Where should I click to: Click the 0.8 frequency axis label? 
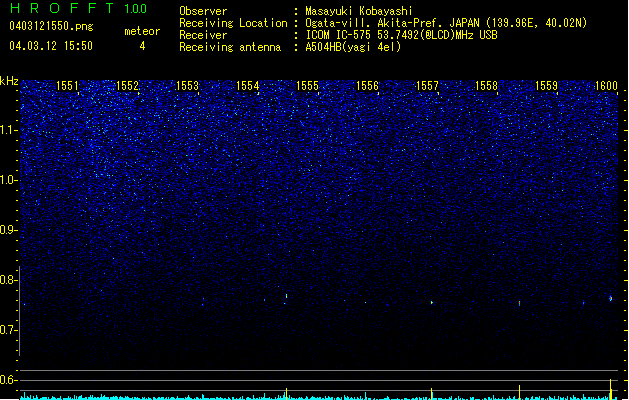click(x=9, y=280)
